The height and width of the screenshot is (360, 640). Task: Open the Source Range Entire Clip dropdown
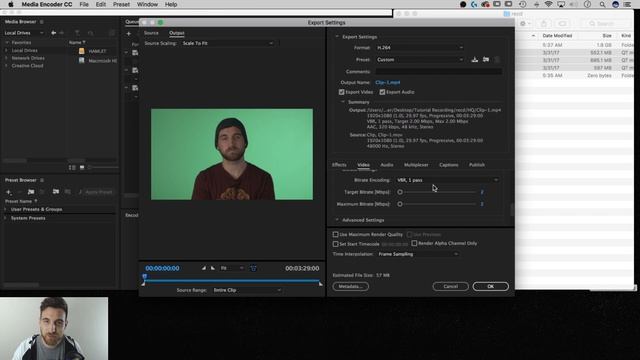pyautogui.click(x=247, y=290)
